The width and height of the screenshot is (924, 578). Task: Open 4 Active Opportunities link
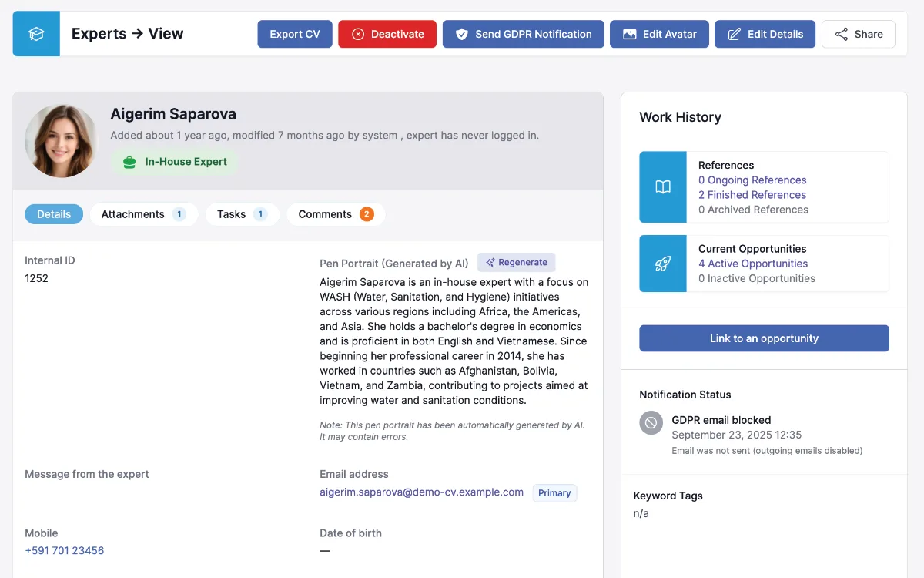click(753, 264)
